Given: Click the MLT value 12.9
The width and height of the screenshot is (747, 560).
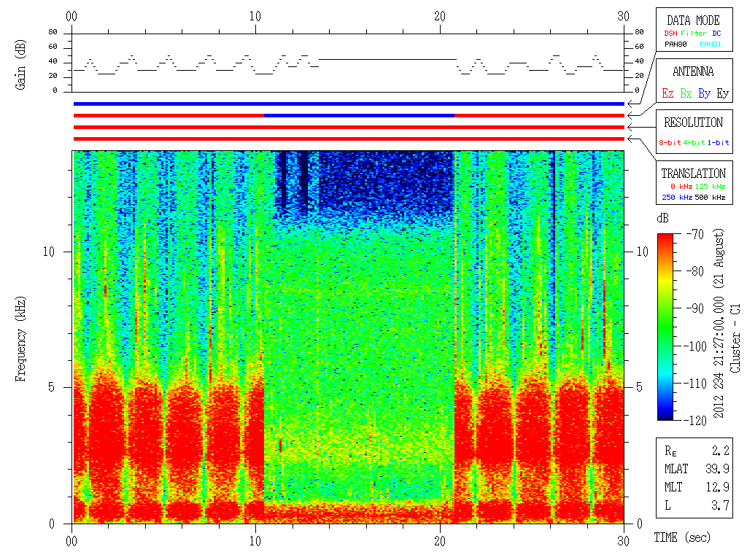Looking at the screenshot, I should 718,487.
